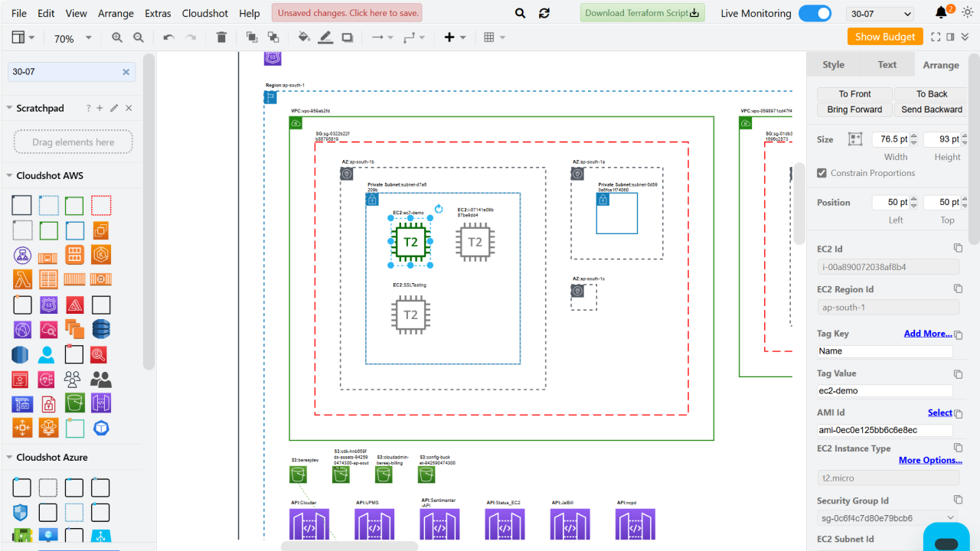Viewport: 980px width, 551px height.
Task: Switch to the Text tab
Action: 887,65
